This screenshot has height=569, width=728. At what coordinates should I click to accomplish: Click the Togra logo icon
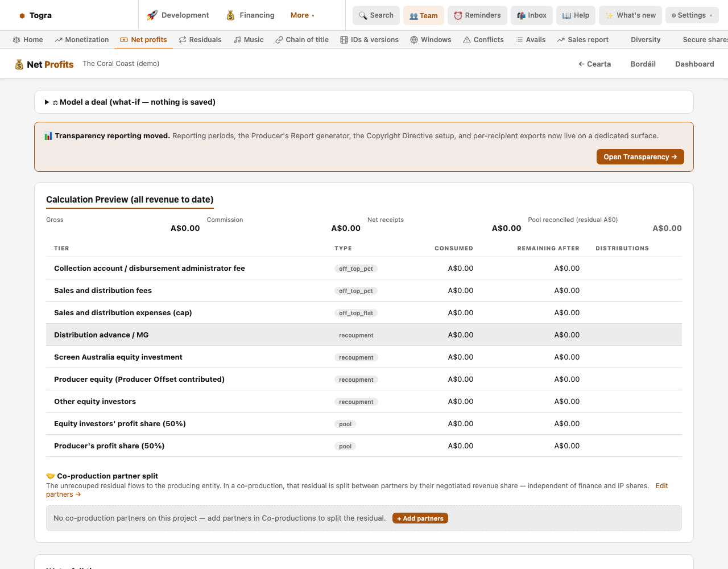click(22, 16)
